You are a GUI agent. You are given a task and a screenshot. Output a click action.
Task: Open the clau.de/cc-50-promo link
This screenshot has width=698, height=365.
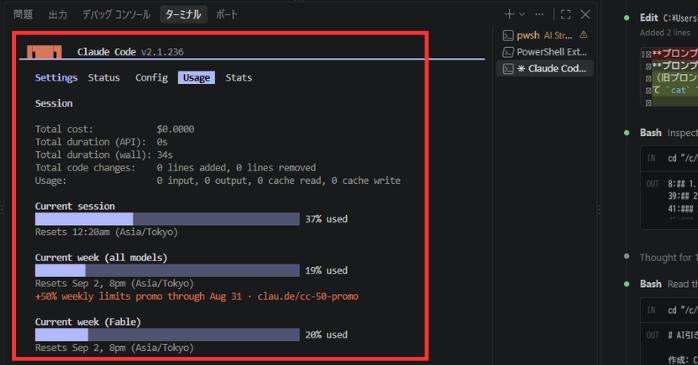(308, 296)
